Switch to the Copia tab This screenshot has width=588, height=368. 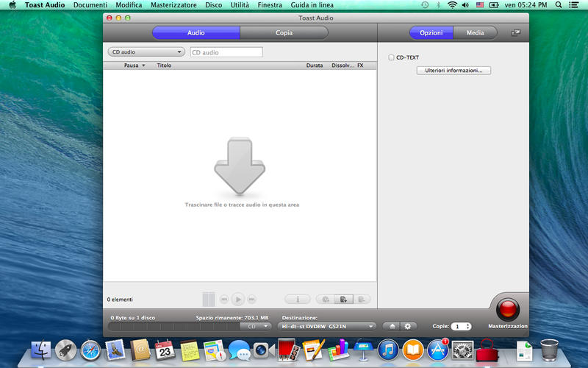(x=284, y=32)
